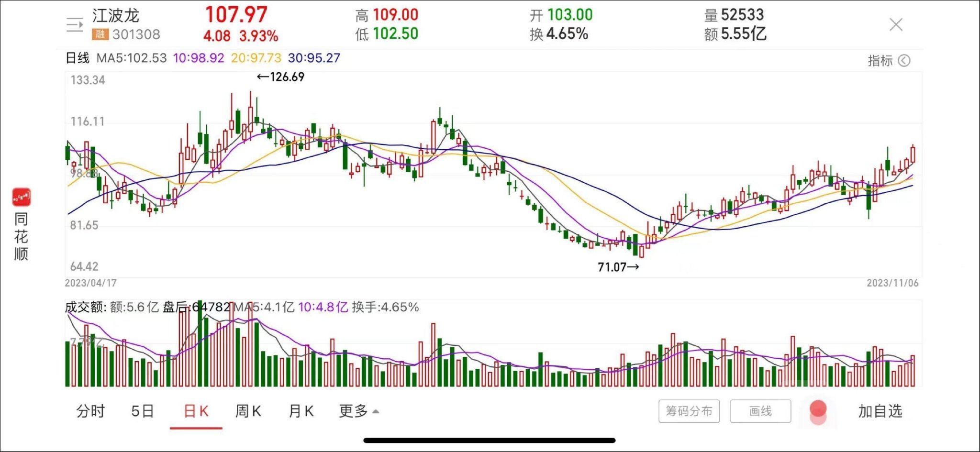Toggle 筹码分布 chip distribution view

(689, 411)
